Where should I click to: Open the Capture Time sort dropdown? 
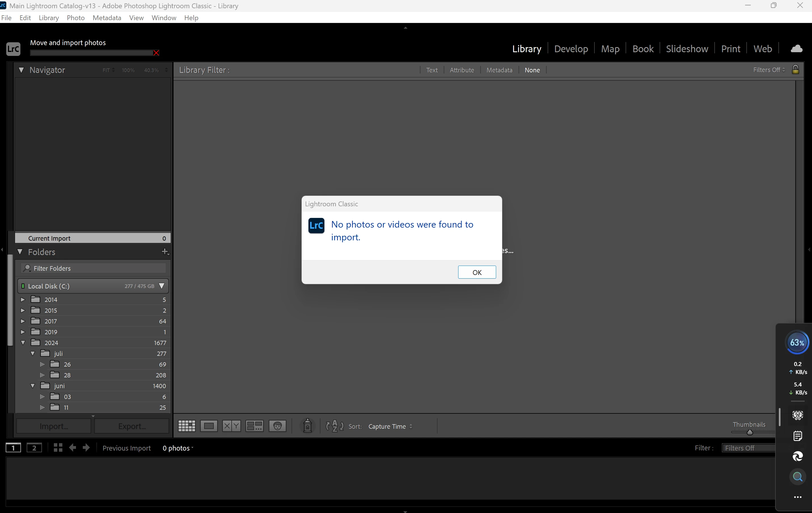(390, 426)
